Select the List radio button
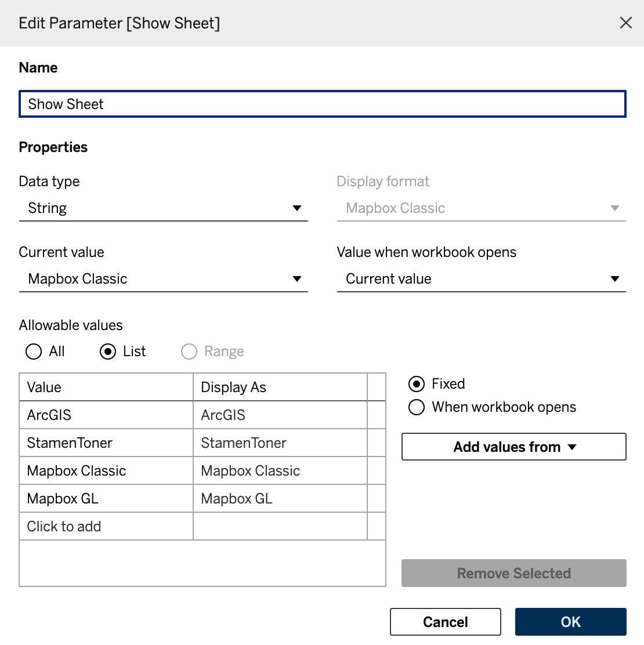Image resolution: width=644 pixels, height=645 pixels. tap(108, 352)
